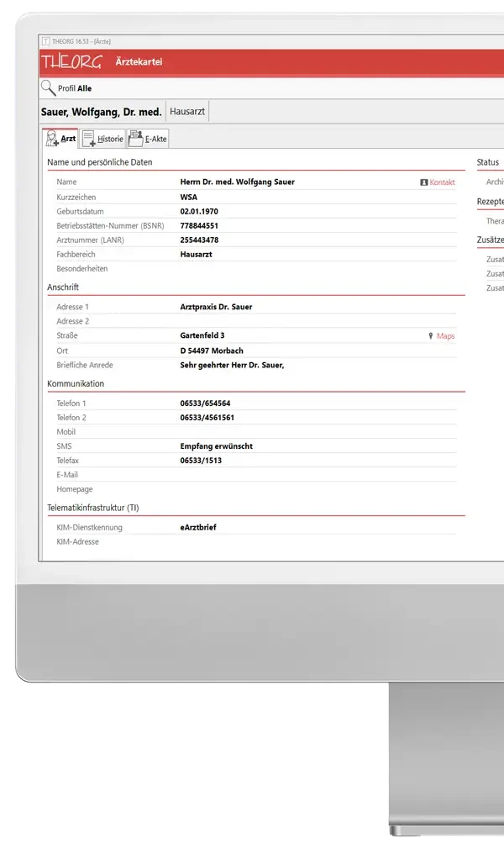The image size is (504, 854).
Task: Click the map pin icon beside Maps
Action: point(431,336)
